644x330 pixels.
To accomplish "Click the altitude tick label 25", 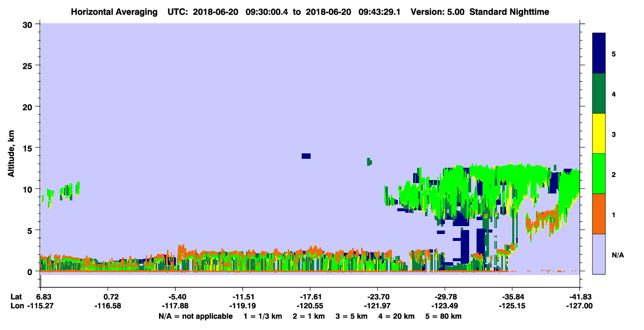I will pos(29,65).
